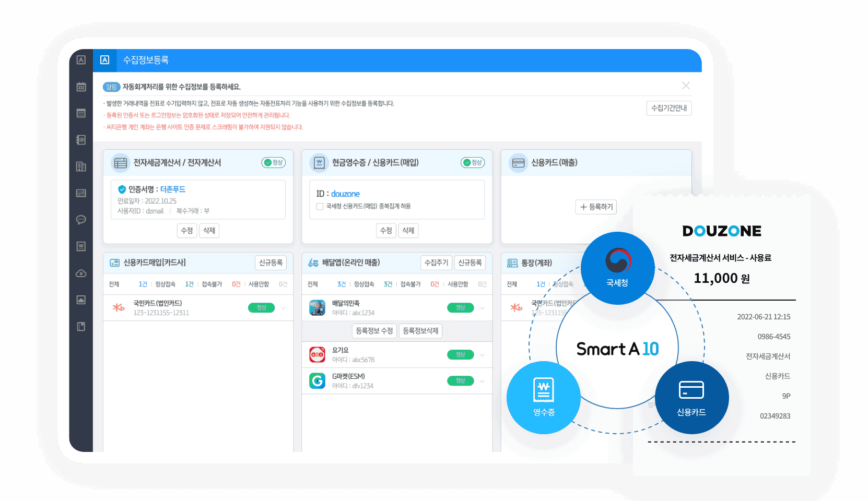868x501 pixels.
Task: Open the list document icon in sidebar
Action: click(x=81, y=113)
